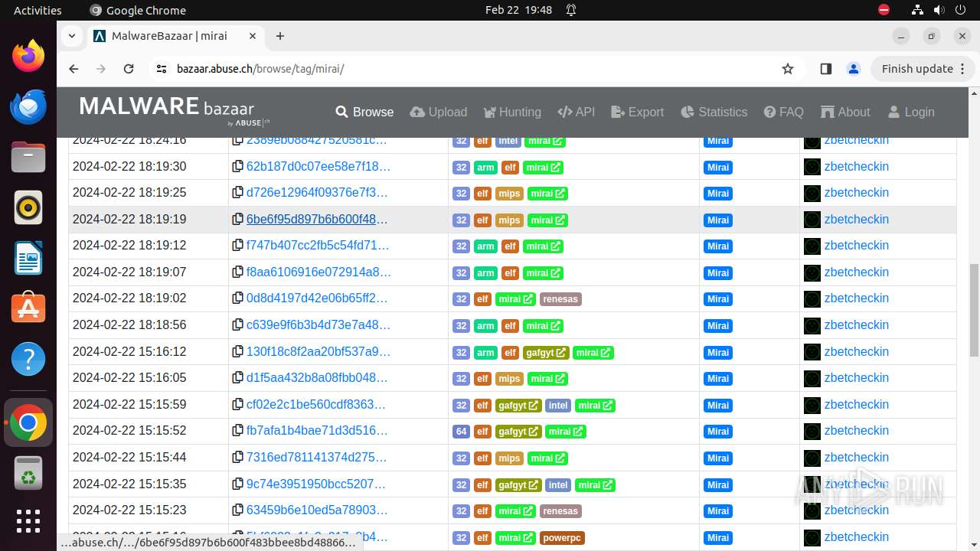Copy hash c639e9f6b3b4d73e7a48 via clipboard icon
Viewport: 980px width, 551px height.
[x=238, y=325]
